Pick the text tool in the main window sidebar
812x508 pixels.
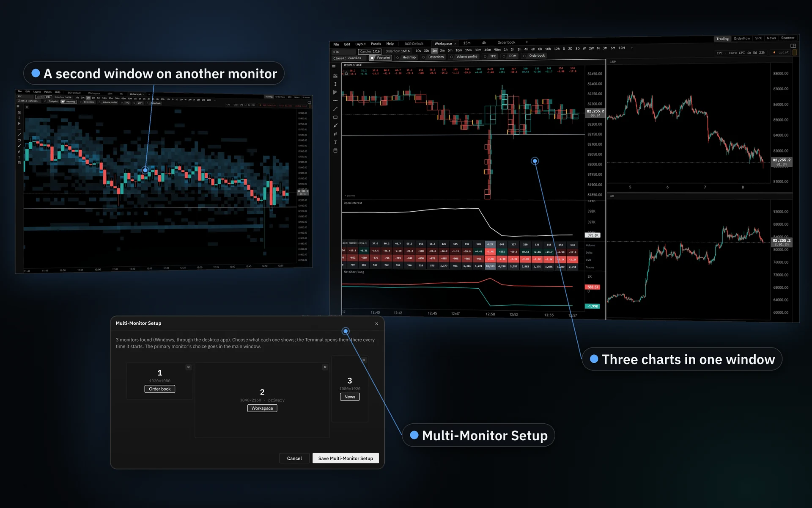(335, 142)
